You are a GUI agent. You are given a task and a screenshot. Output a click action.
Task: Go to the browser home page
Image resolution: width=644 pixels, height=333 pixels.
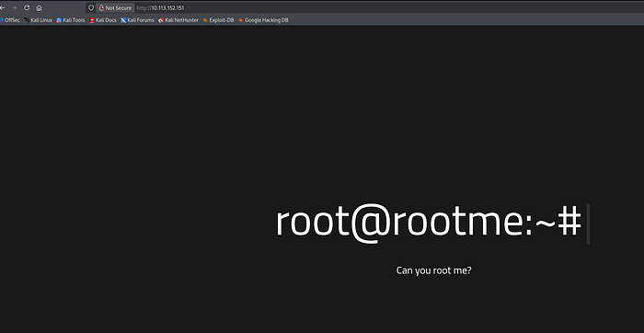coord(39,7)
